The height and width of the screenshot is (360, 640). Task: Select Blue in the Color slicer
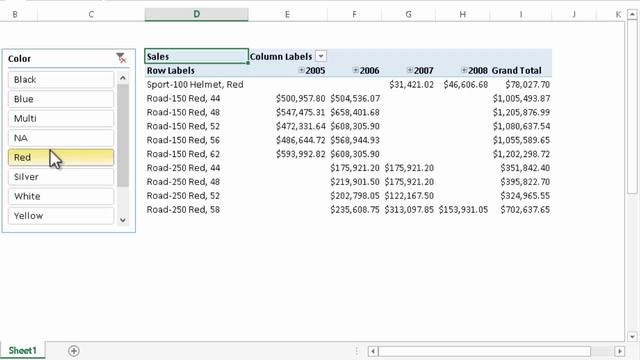click(61, 99)
